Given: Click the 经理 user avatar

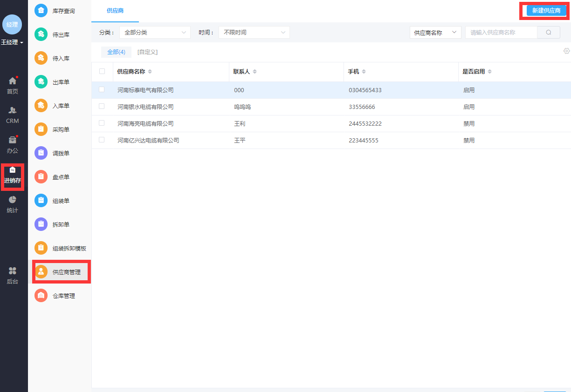Looking at the screenshot, I should click(12, 24).
